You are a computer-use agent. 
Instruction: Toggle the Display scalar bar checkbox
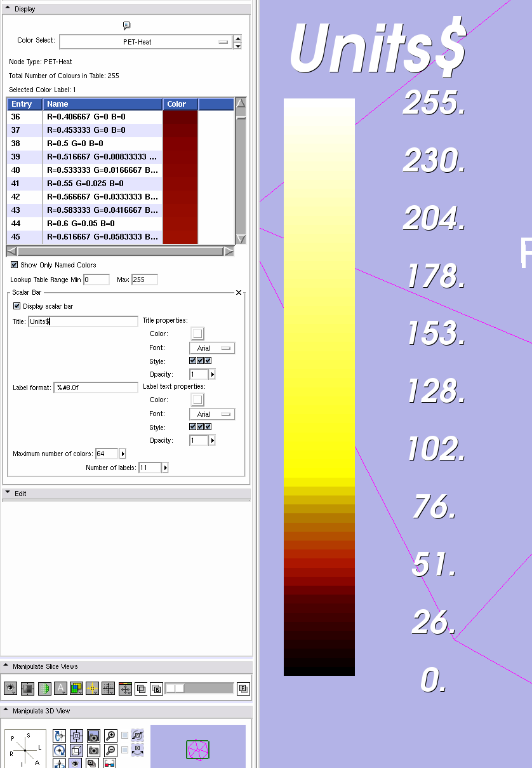(17, 306)
